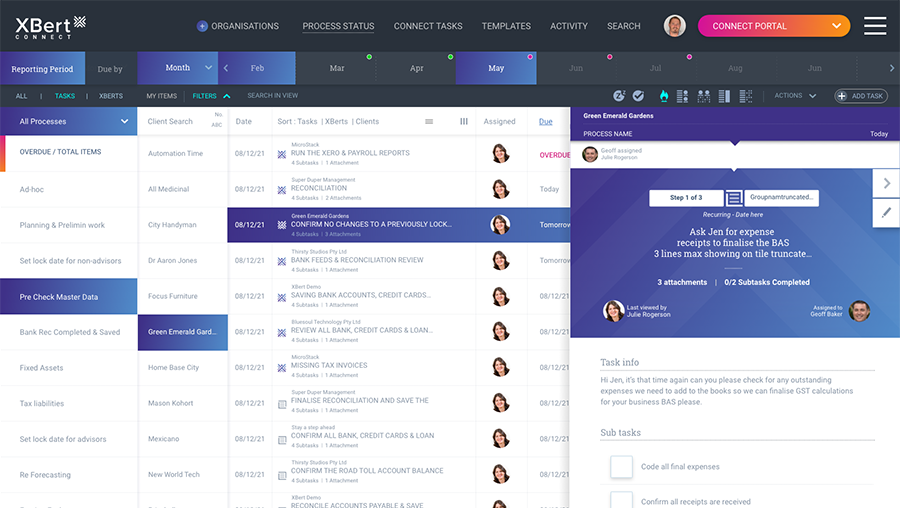This screenshot has width=900, height=508.
Task: Advance months with right arrow
Action: click(891, 68)
